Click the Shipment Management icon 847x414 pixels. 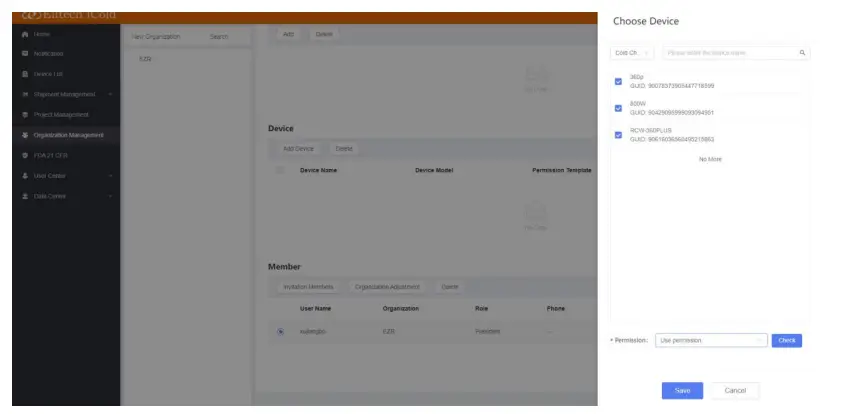(x=24, y=95)
